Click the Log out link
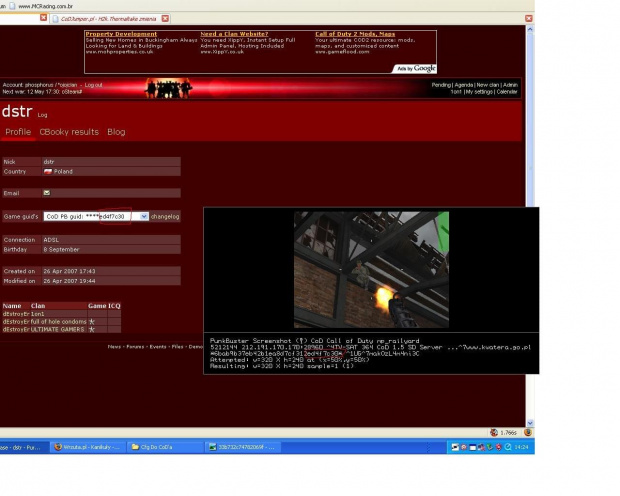The height and width of the screenshot is (496, 620). (93, 85)
